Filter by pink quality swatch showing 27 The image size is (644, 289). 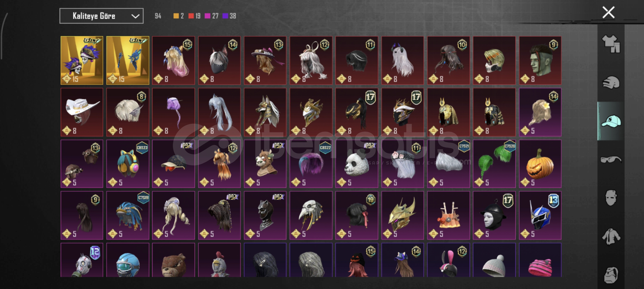pos(211,16)
